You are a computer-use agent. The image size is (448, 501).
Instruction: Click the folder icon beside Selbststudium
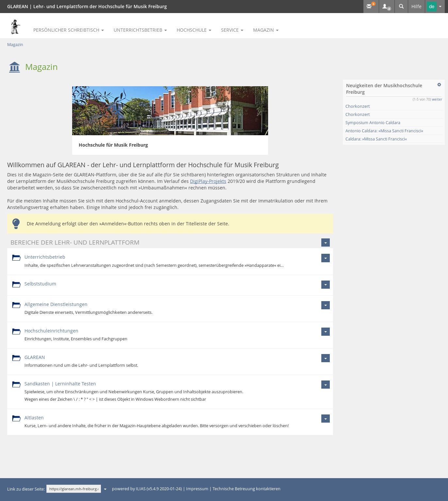[x=16, y=284]
